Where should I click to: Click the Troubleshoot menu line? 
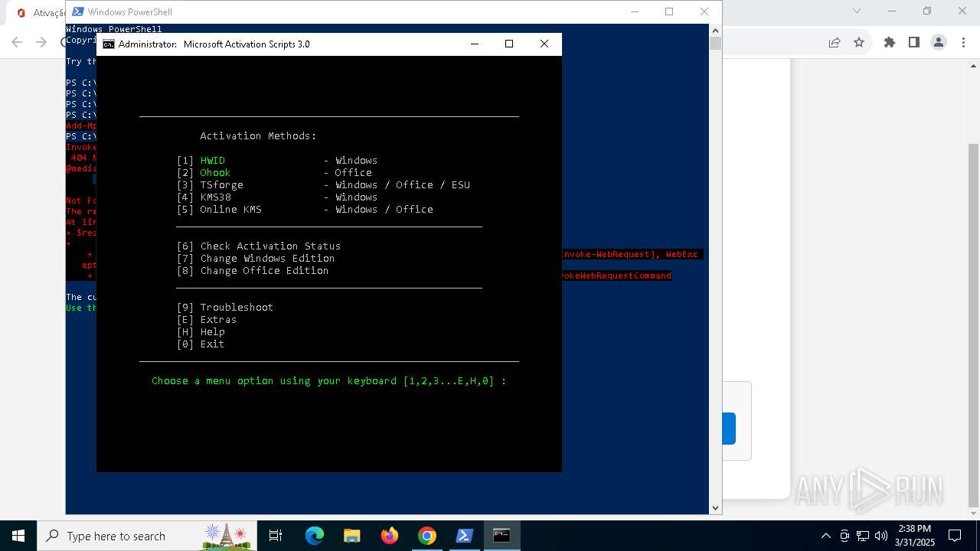225,308
